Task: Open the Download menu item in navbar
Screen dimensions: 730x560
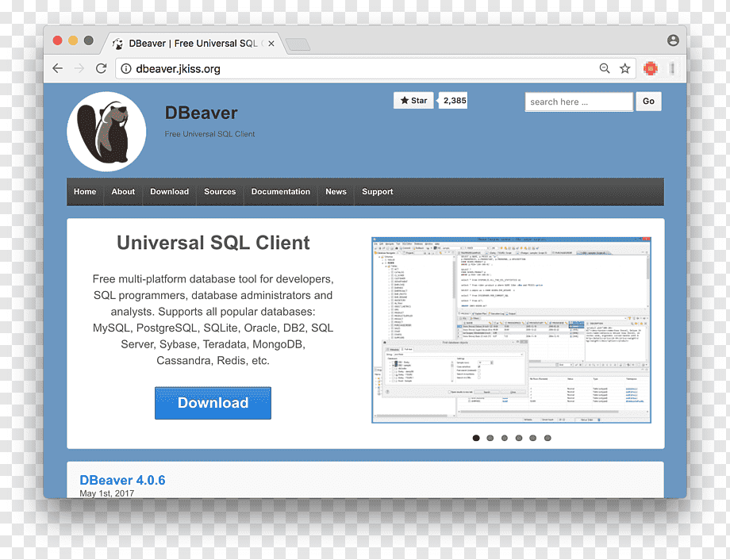Action: 170,192
